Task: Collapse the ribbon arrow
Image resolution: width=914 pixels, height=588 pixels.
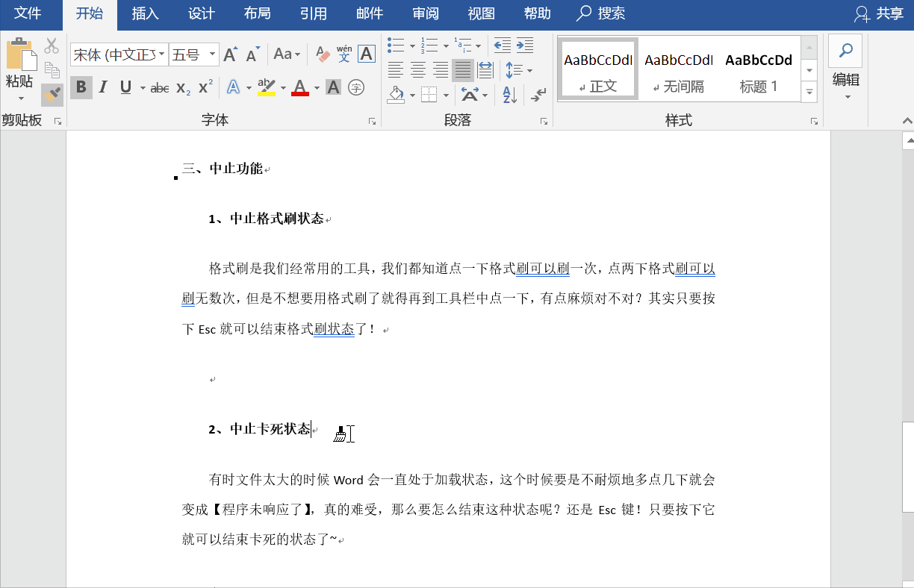Action: click(x=908, y=120)
